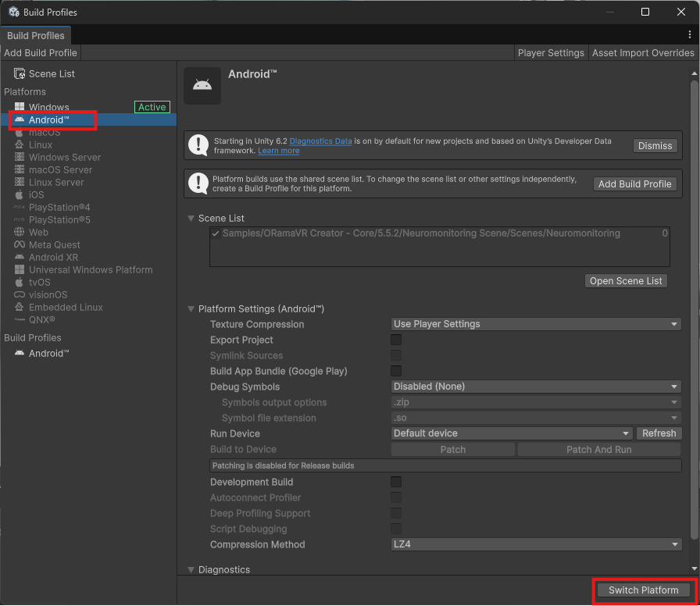Enable Build App Bundle (Google Play) checkbox
The width and height of the screenshot is (700, 606).
coord(396,371)
